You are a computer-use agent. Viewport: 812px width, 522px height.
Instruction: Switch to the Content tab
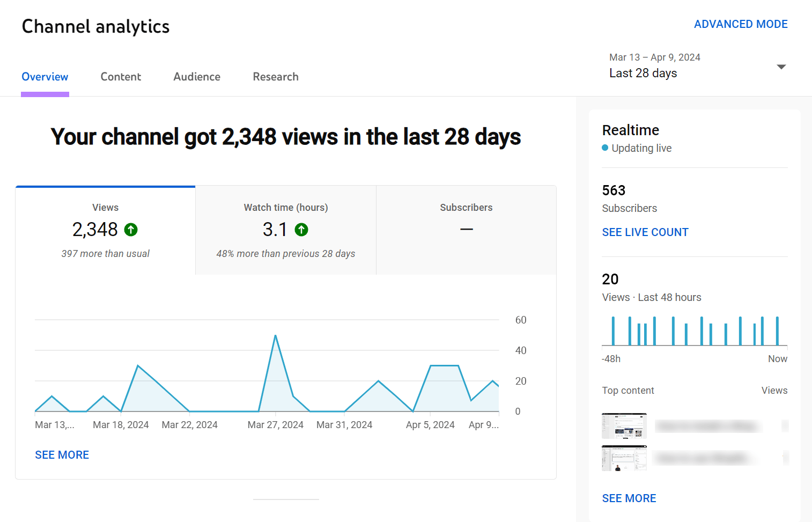pos(121,77)
